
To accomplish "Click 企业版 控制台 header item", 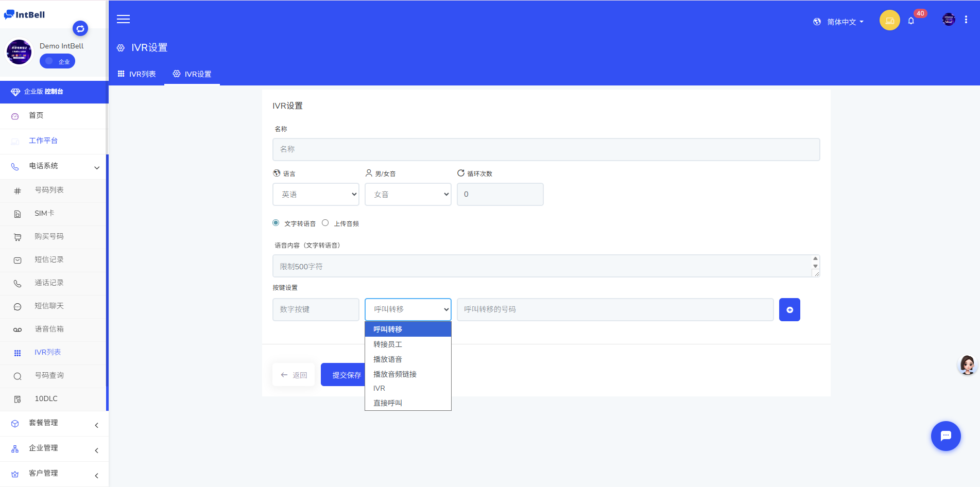I will [x=54, y=92].
